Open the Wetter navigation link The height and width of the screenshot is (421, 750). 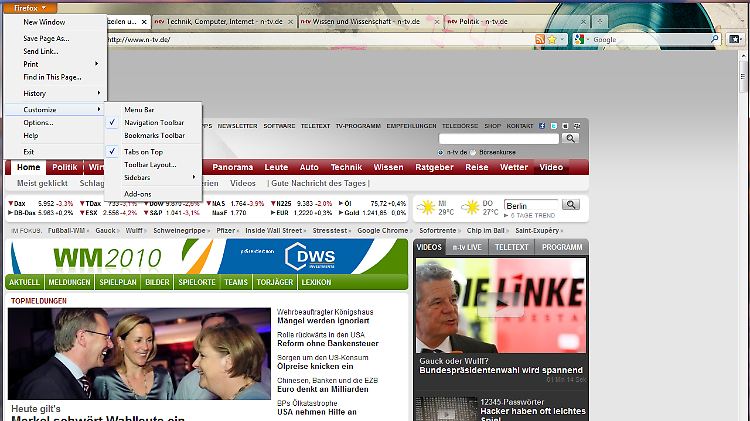click(514, 167)
